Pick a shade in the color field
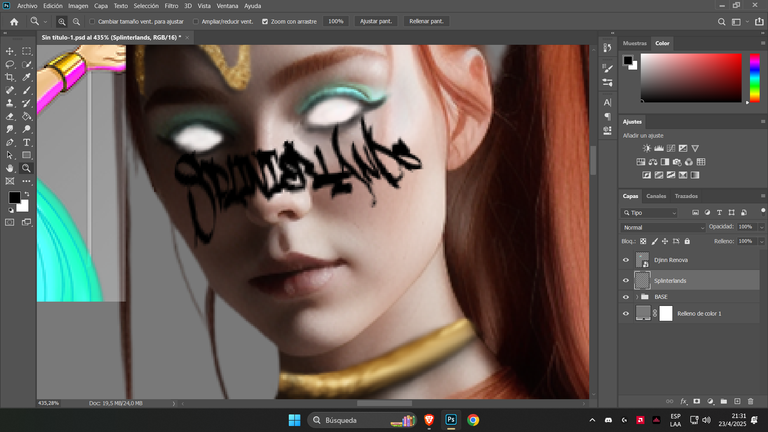Image resolution: width=768 pixels, height=432 pixels. pos(691,78)
